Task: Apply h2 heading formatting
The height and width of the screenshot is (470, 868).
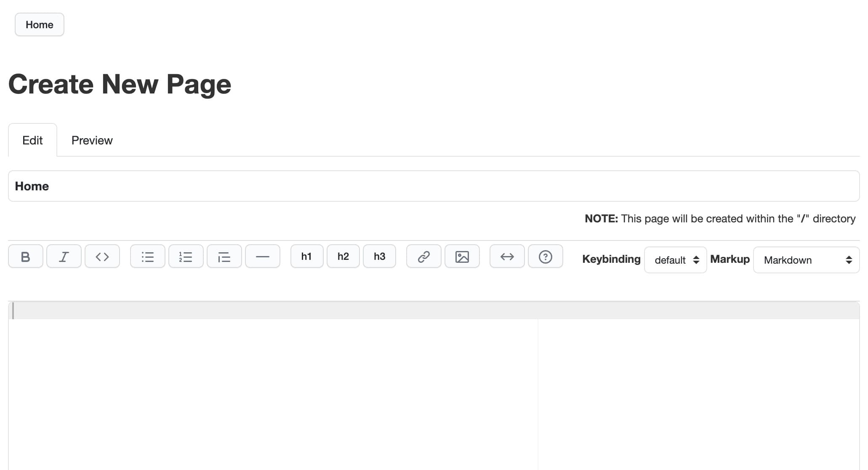Action: click(343, 256)
